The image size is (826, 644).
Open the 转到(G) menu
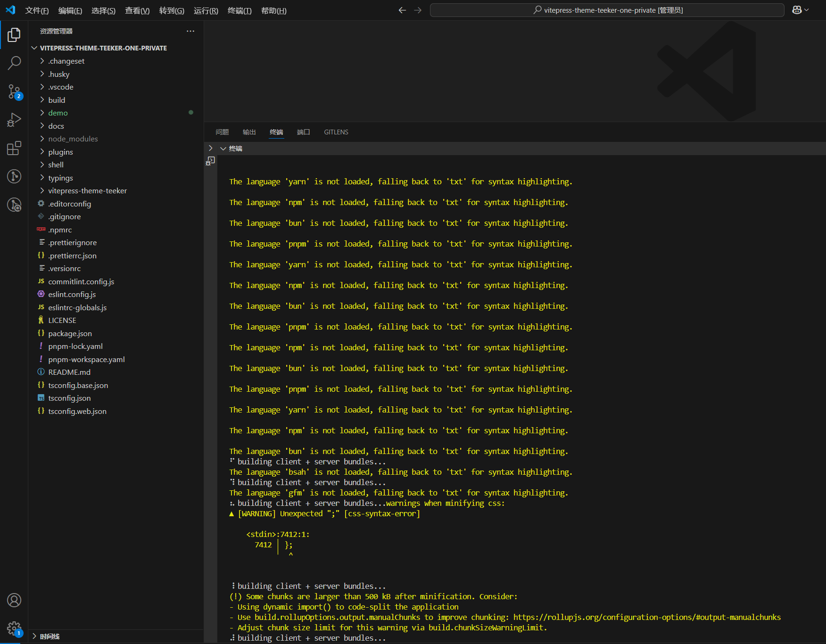coord(172,10)
